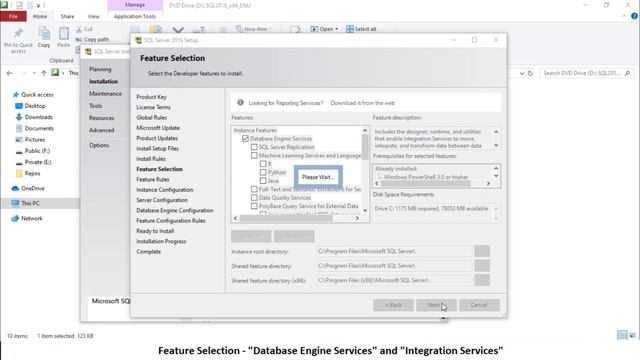Switch to the Share ribbon tab
This screenshot has width=640, height=360.
[x=67, y=16]
